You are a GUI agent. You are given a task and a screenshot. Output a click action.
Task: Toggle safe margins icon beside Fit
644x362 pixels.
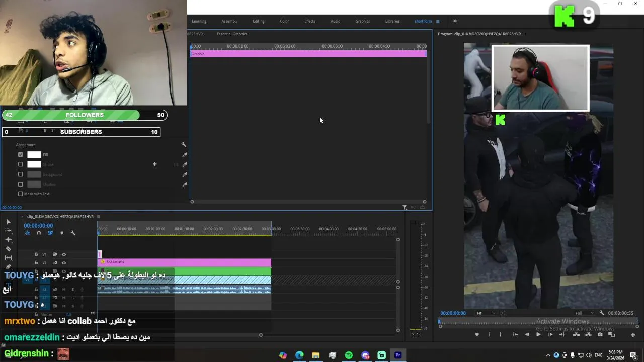pyautogui.click(x=503, y=313)
